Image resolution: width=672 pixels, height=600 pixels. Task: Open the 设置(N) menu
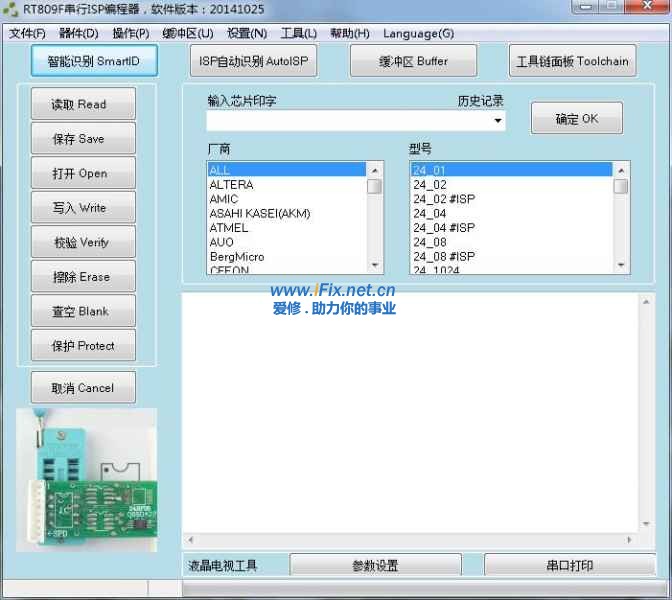pos(247,33)
